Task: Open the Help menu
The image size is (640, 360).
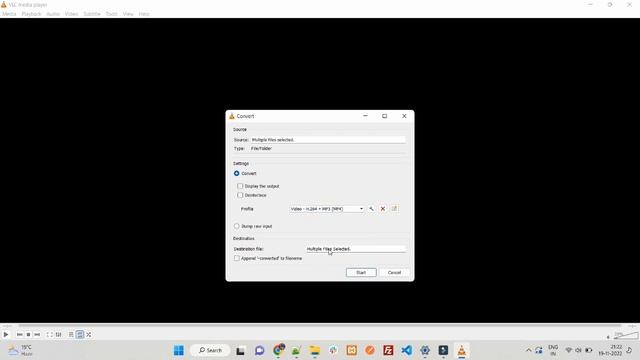Action: click(144, 14)
